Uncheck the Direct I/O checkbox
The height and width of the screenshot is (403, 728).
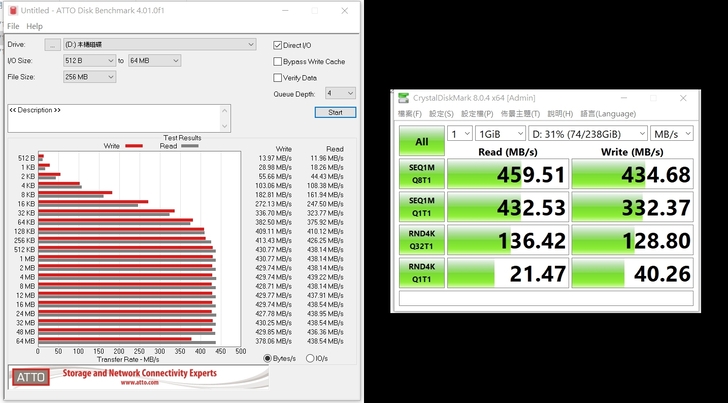[278, 45]
